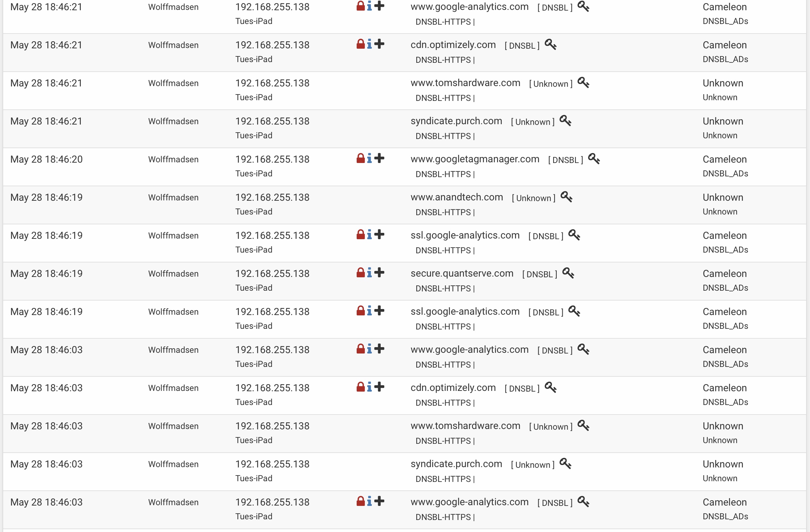
Task: Click the blue info icon for secure.quantserve.com
Action: point(369,273)
